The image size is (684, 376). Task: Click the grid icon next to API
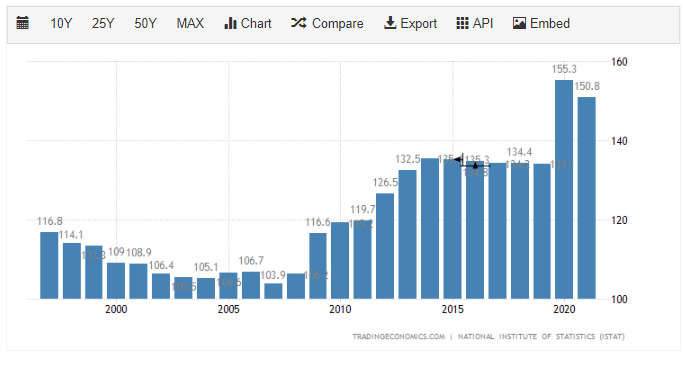(462, 23)
